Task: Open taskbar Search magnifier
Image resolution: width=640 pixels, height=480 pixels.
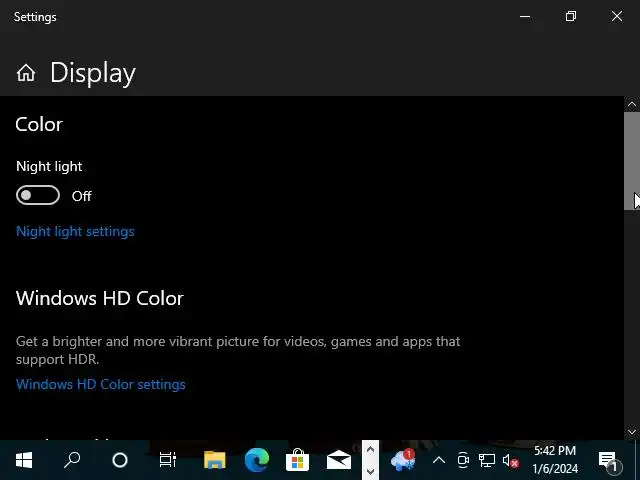Action: [72, 460]
